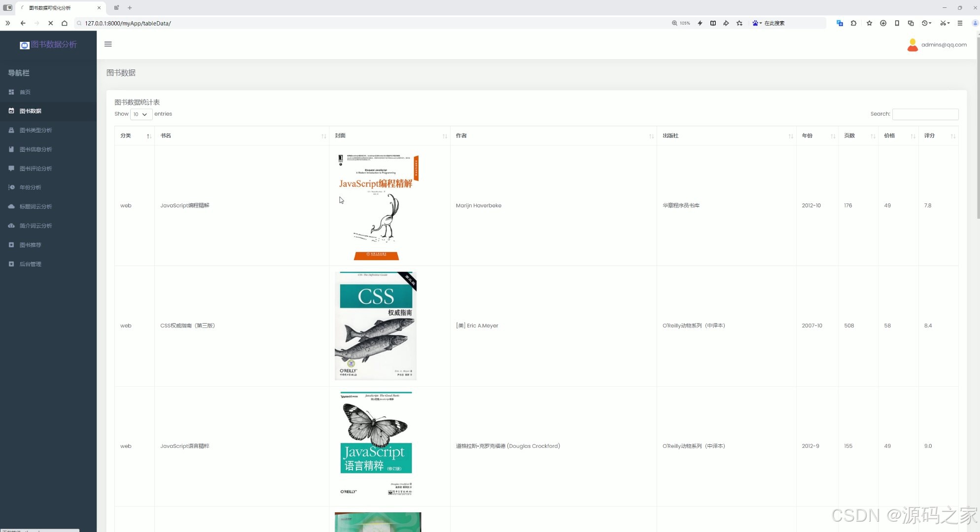
Task: Click the hamburger sidebar toggle icon
Action: click(x=108, y=44)
